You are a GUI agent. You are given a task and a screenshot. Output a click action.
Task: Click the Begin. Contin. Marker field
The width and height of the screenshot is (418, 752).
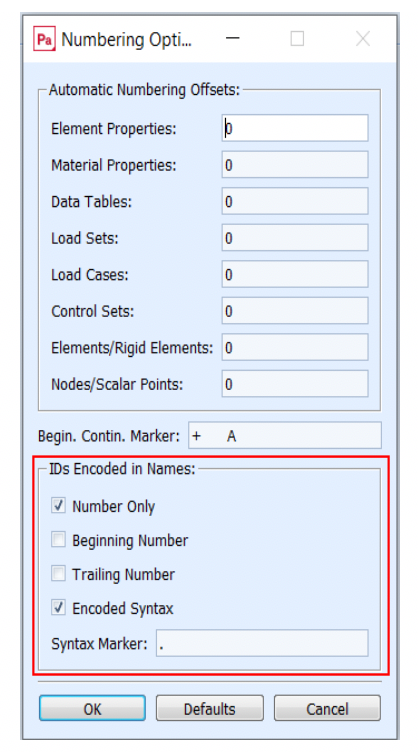click(x=285, y=435)
